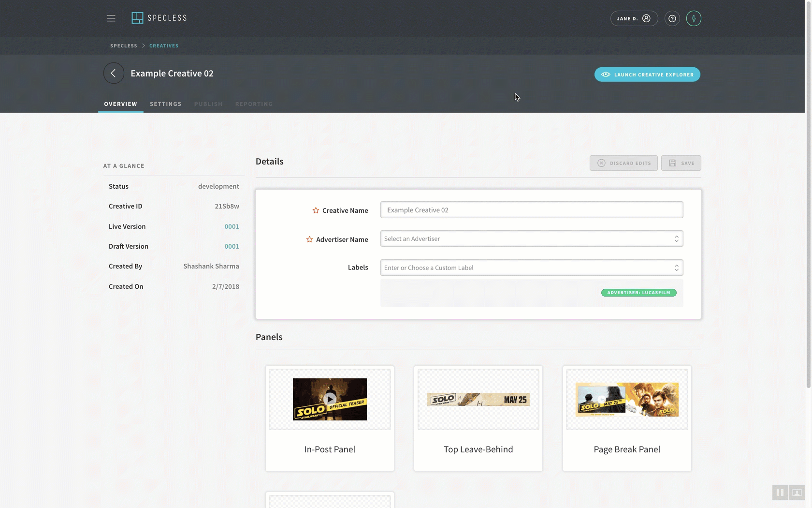Click the pause icon in the corner
Screen dimensions: 812x508
(780, 493)
